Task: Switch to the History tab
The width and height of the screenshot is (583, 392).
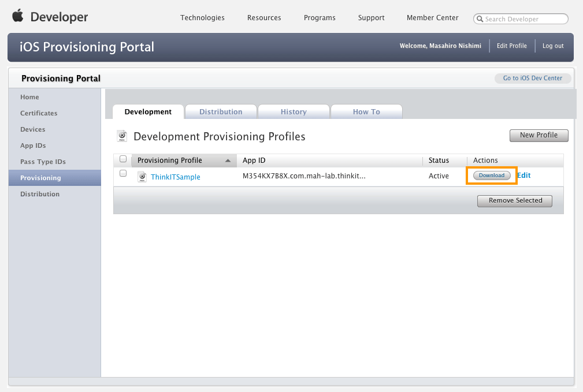Action: pos(294,112)
